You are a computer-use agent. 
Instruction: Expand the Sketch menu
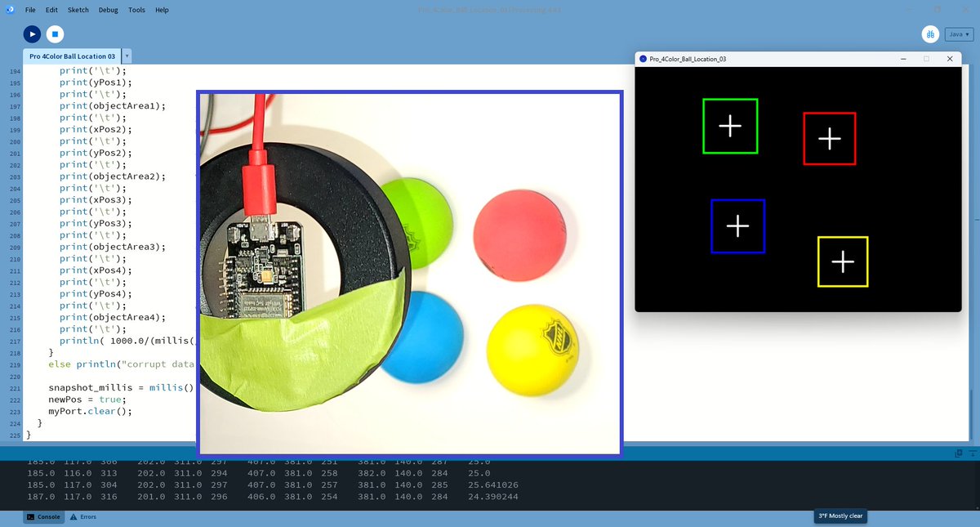point(78,9)
